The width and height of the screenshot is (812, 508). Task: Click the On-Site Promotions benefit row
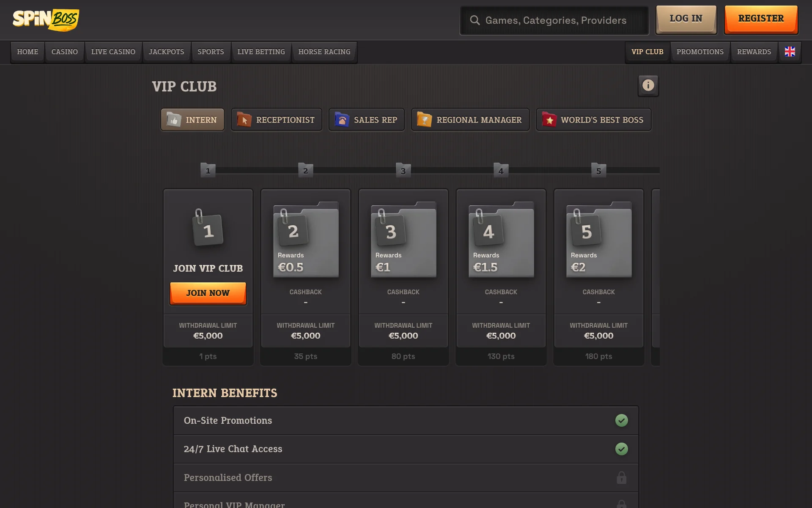click(406, 420)
